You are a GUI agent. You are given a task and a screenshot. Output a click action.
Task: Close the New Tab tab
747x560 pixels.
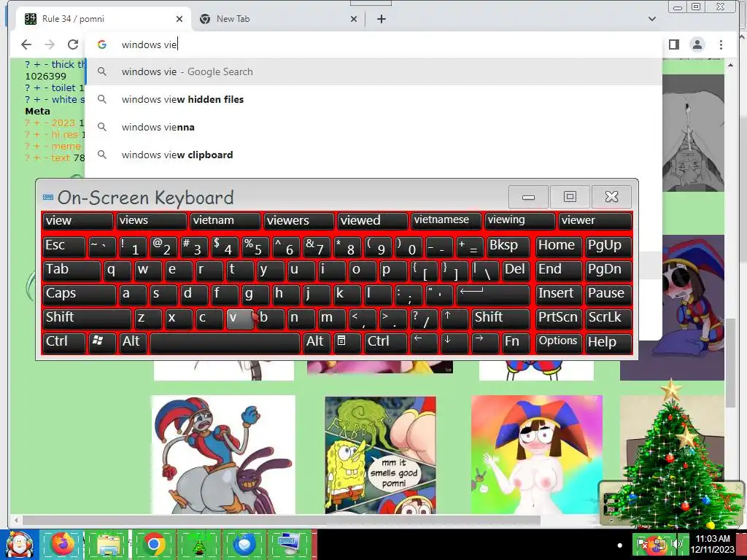[354, 19]
